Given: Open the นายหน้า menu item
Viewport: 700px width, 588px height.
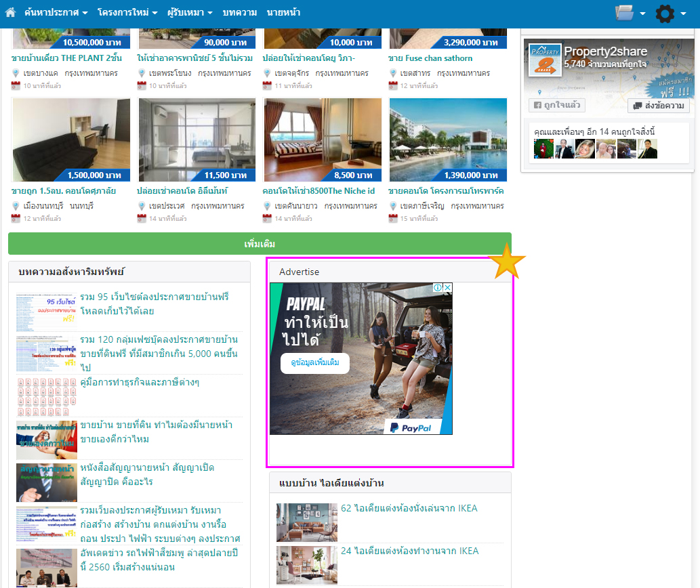Looking at the screenshot, I should click(283, 13).
